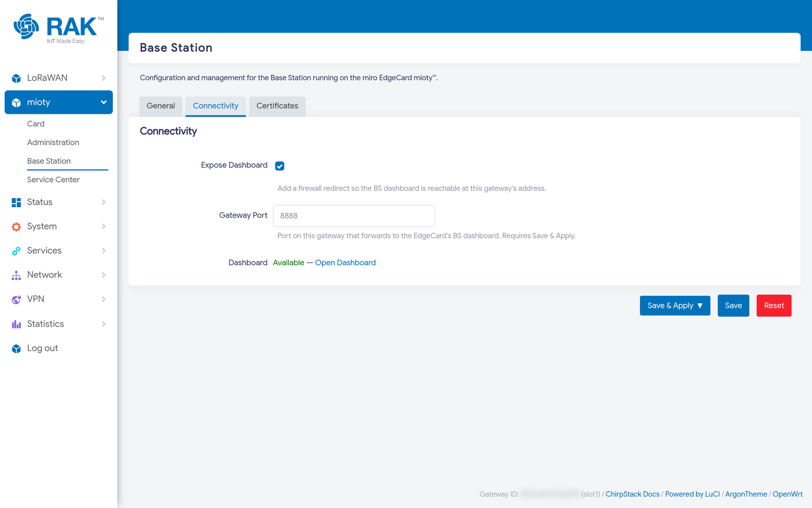Open the Card submenu item
This screenshot has width=812, height=508.
(x=36, y=124)
